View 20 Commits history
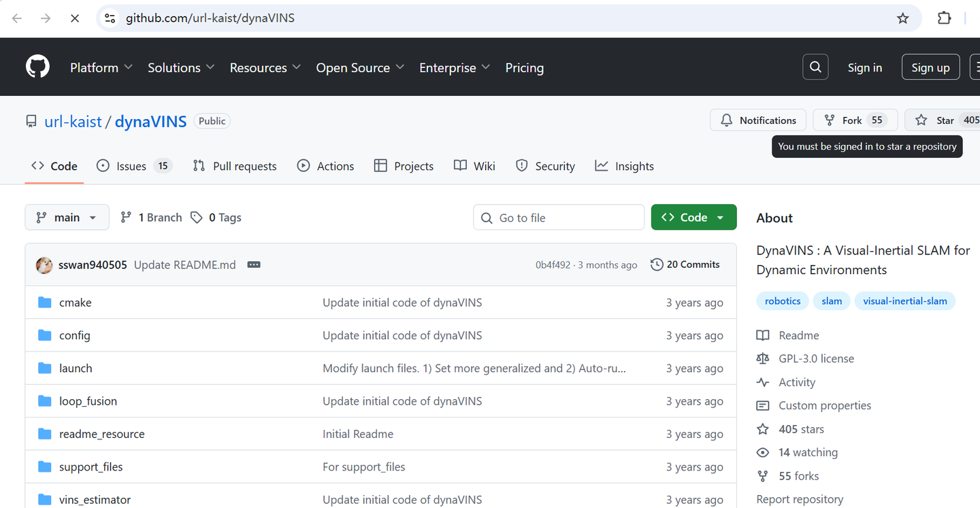The height and width of the screenshot is (508, 980). point(685,265)
